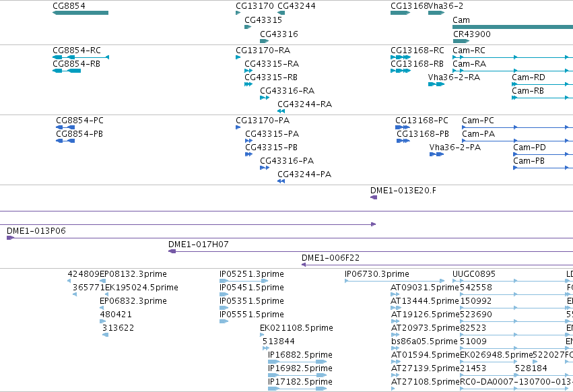The image size is (573, 392).
Task: Click the CG43316-PA protein label
Action: coord(287,160)
